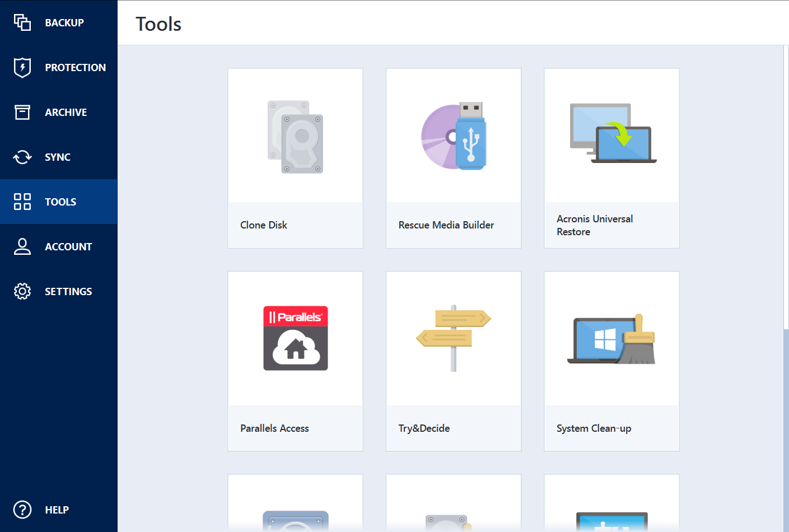Launch the Parallels Access logo icon

point(296,338)
